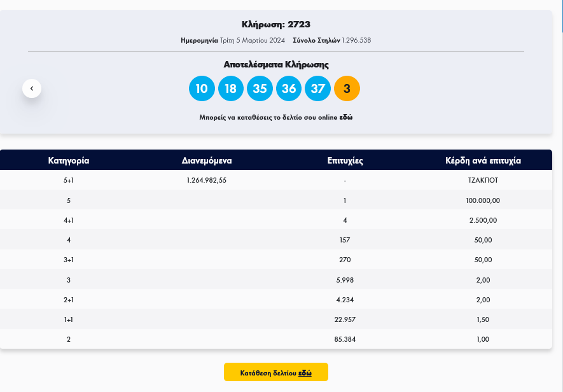Go to the previous draw with left arrow
Screen dimensions: 563x392
tap(32, 88)
